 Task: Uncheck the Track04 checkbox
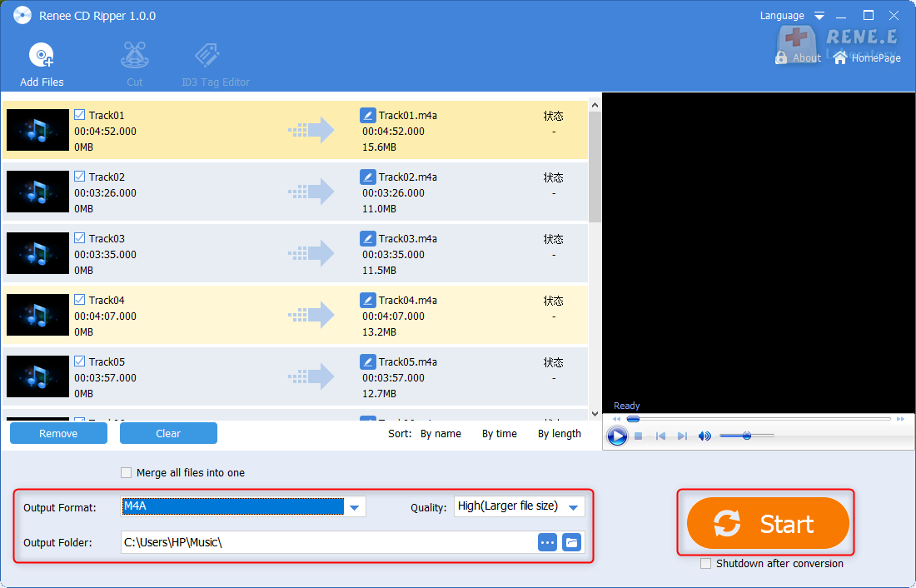pyautogui.click(x=79, y=299)
